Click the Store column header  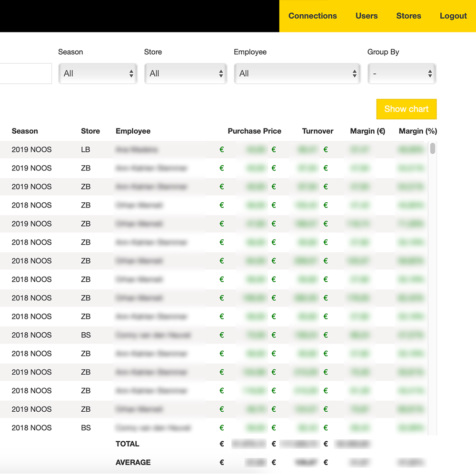click(90, 131)
